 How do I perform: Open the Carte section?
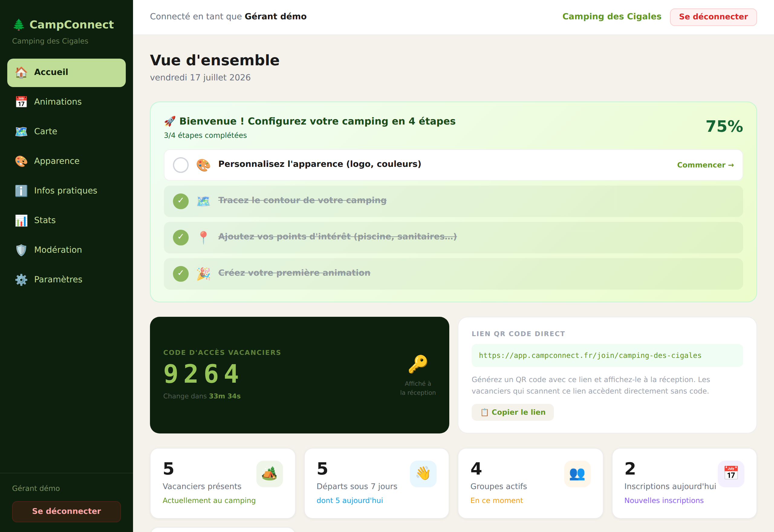coord(66,132)
